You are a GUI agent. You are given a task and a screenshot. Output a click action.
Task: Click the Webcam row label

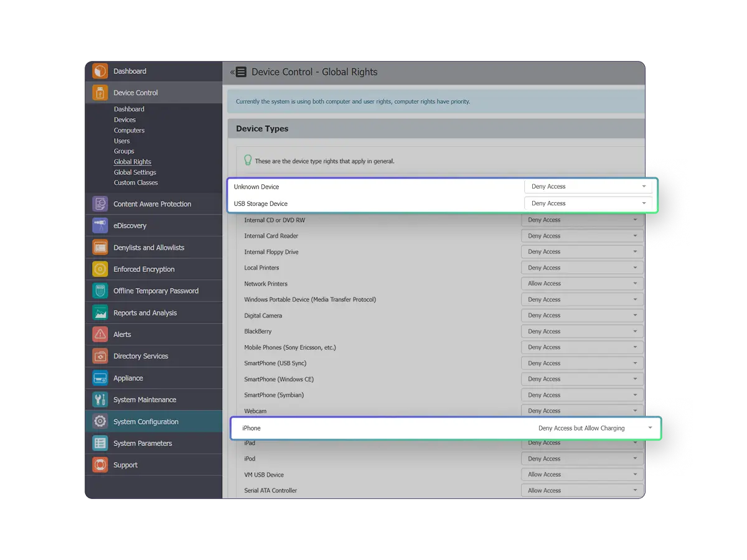[x=255, y=411]
